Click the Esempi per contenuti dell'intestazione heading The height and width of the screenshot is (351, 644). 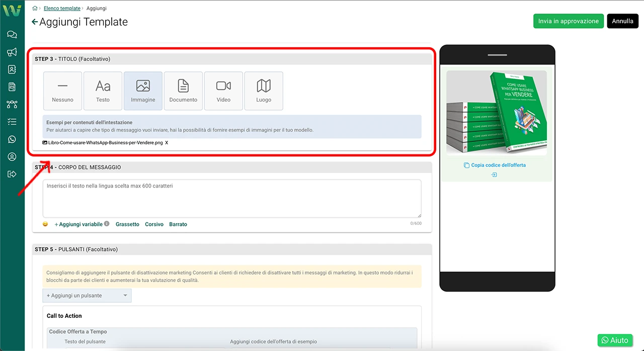pos(90,122)
